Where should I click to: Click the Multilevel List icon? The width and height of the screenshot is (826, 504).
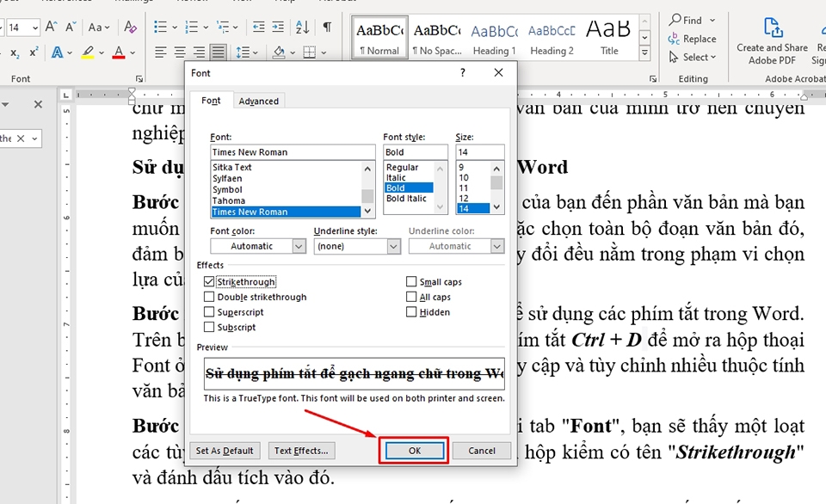pyautogui.click(x=223, y=27)
